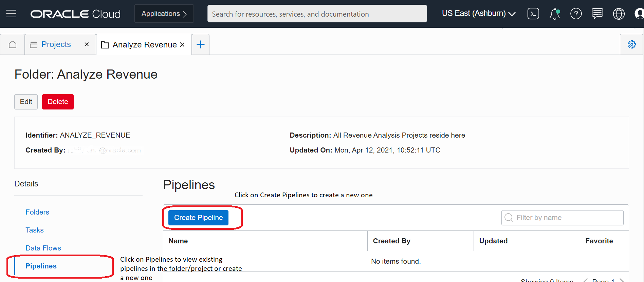
Task: Switch to the Projects tab
Action: pyautogui.click(x=56, y=44)
